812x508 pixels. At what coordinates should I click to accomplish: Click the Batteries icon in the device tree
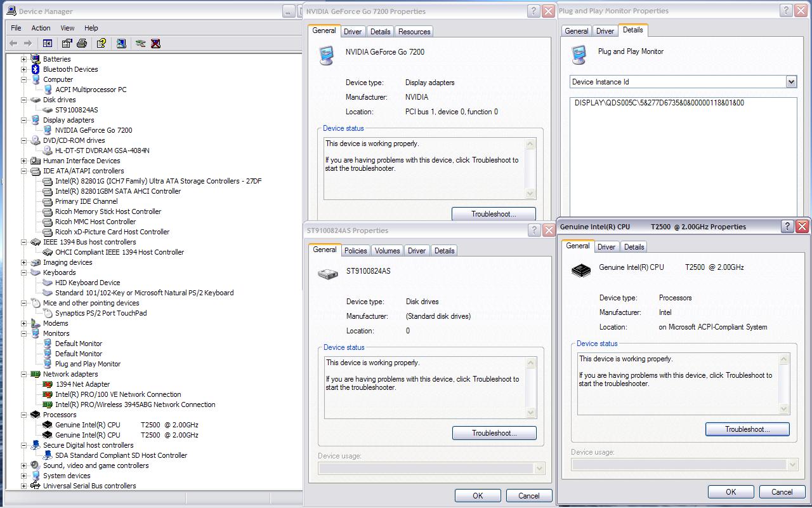[x=36, y=59]
